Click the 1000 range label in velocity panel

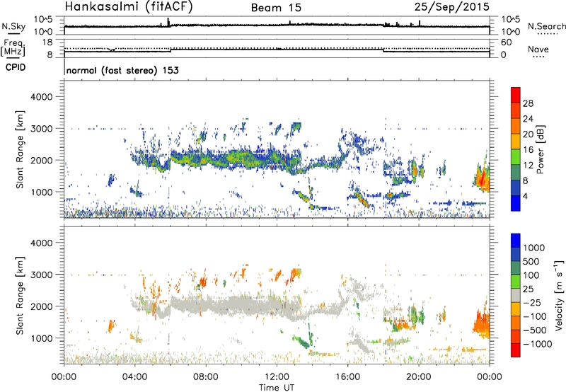(x=41, y=338)
